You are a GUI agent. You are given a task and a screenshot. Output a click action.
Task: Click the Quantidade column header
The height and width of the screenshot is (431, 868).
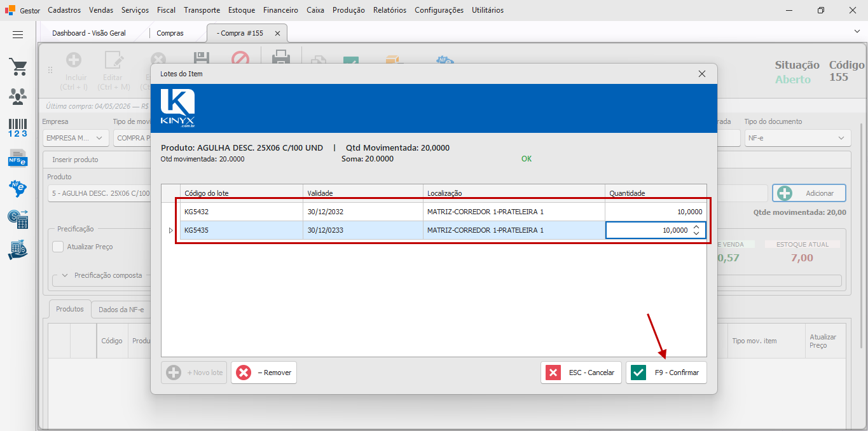click(x=656, y=193)
